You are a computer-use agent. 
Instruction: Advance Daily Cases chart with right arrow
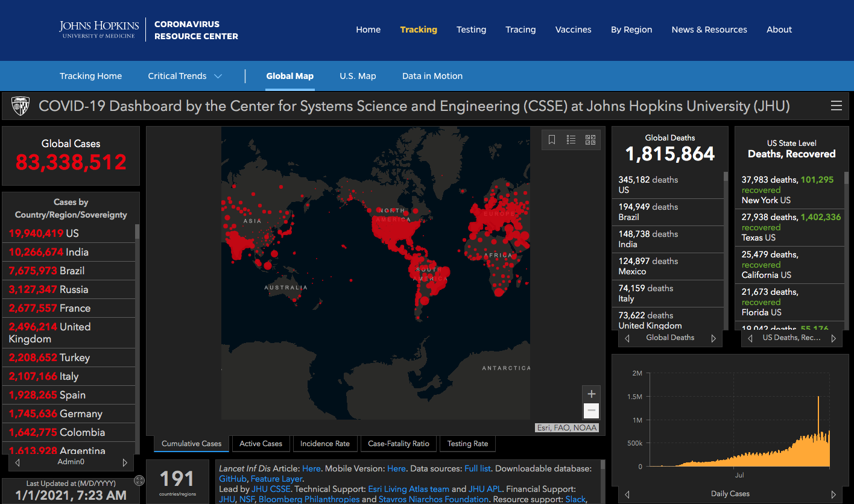[x=833, y=494]
